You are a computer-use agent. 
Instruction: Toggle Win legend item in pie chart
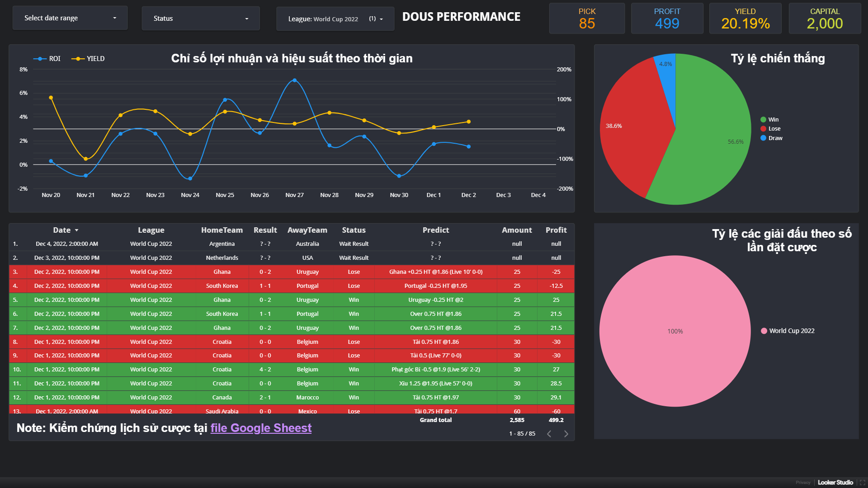[x=769, y=120]
